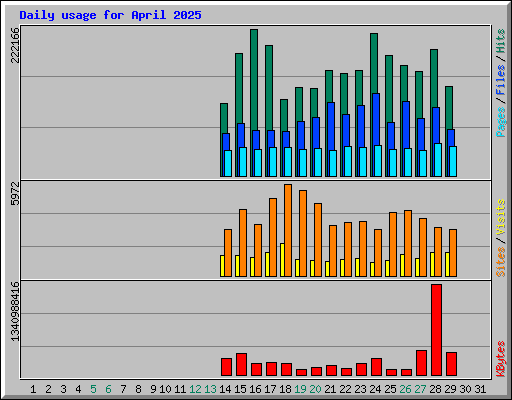This screenshot has height=400, width=512.
Task: Click the day label 22 on the axis
Action: 345,389
